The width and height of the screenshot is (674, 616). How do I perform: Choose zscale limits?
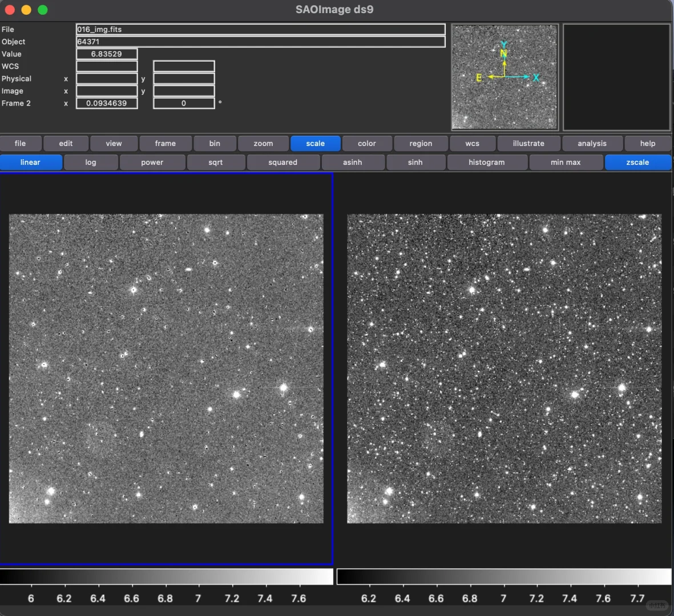[x=638, y=163]
